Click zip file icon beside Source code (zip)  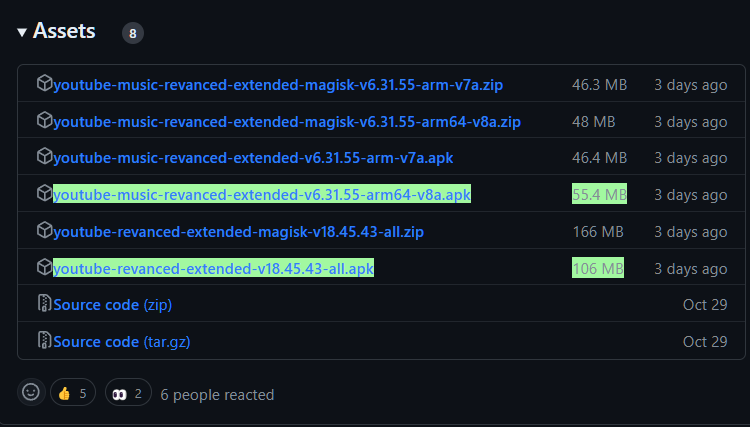(x=44, y=303)
